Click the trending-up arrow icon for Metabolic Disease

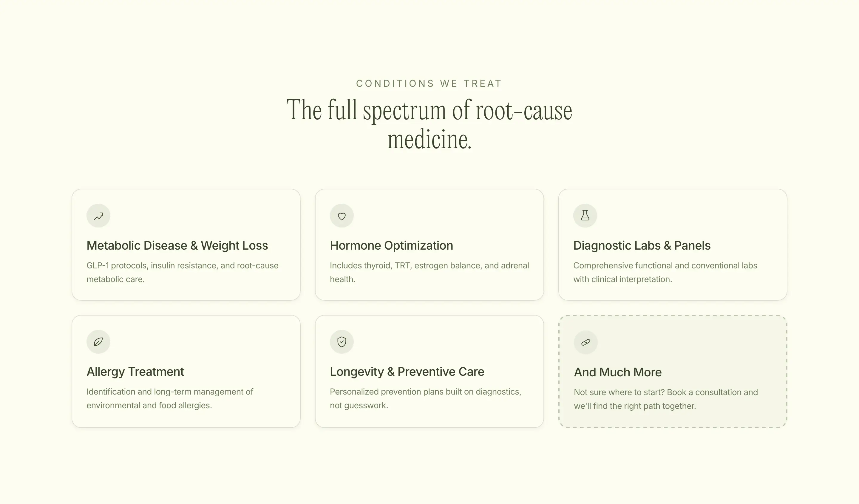[x=98, y=216]
